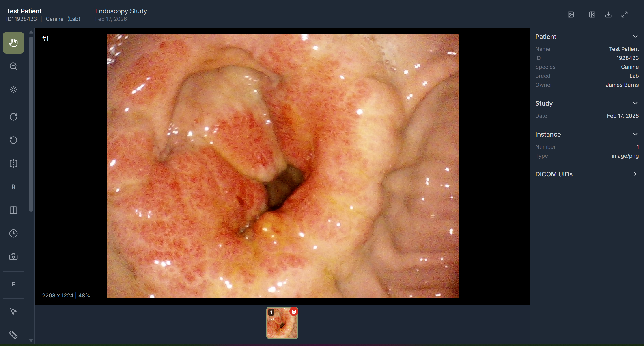Image resolution: width=644 pixels, height=346 pixels.
Task: Delete image 1 using the trash button
Action: 293,311
